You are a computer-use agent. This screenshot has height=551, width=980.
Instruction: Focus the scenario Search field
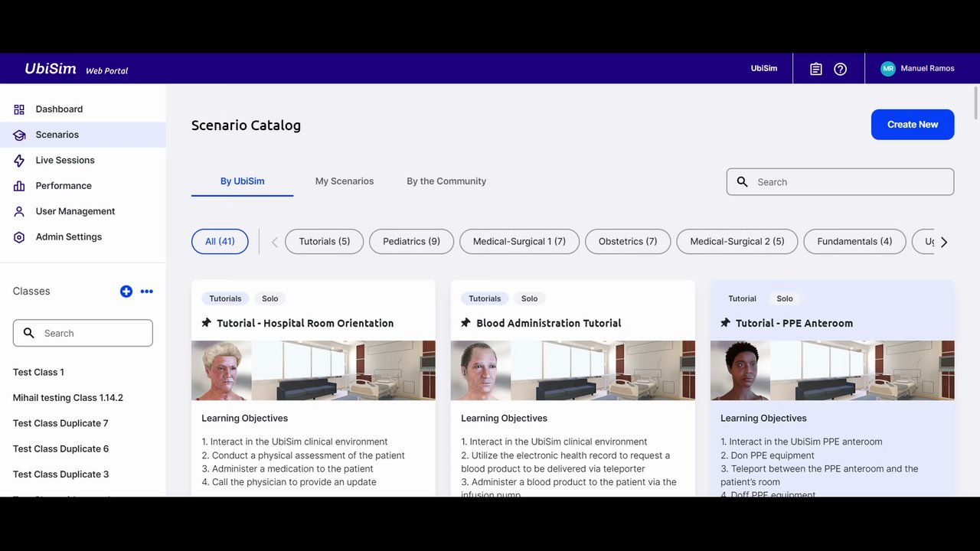840,182
